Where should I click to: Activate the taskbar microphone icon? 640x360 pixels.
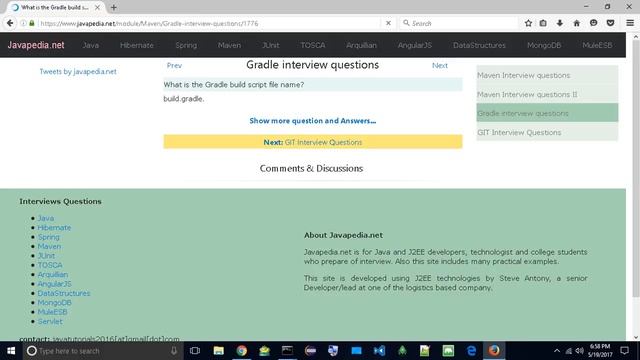click(x=174, y=351)
